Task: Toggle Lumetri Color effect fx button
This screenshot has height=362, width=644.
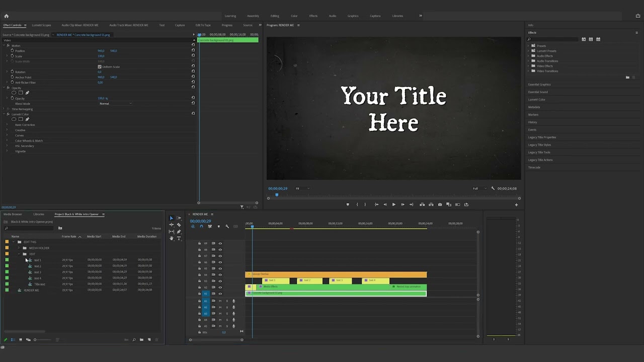Action: [8, 114]
